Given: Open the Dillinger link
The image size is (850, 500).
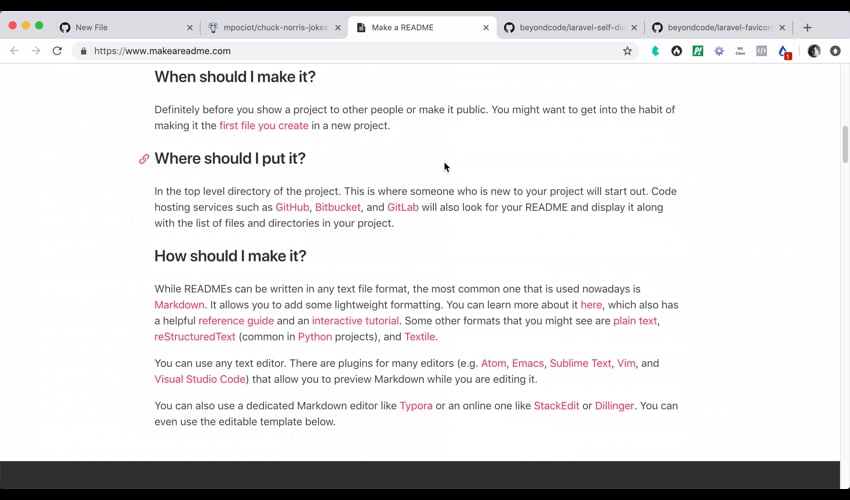Looking at the screenshot, I should click(614, 406).
